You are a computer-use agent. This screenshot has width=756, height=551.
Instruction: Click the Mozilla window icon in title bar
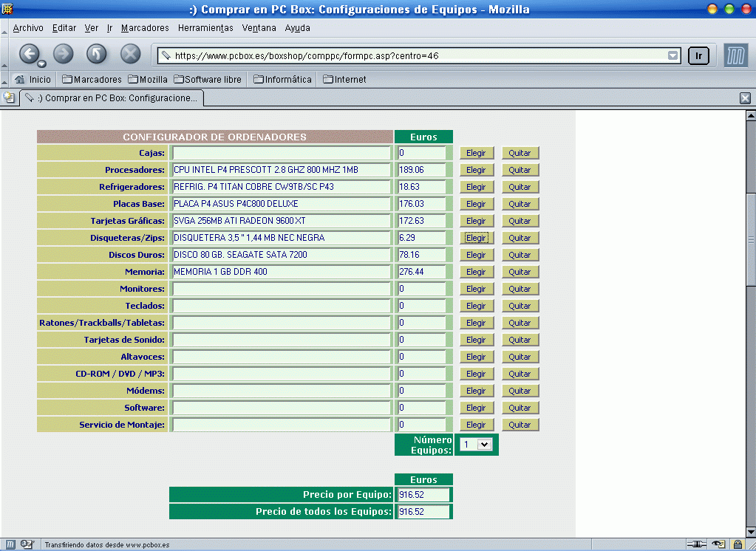pos(7,9)
